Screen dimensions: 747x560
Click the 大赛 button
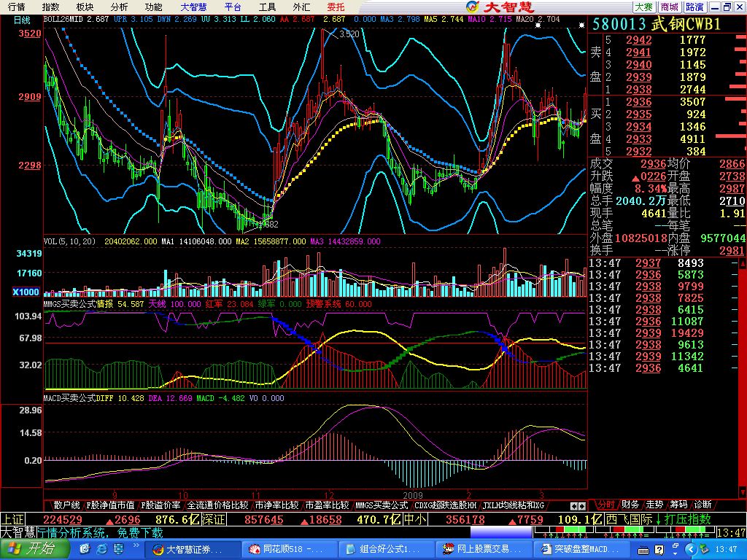[644, 7]
